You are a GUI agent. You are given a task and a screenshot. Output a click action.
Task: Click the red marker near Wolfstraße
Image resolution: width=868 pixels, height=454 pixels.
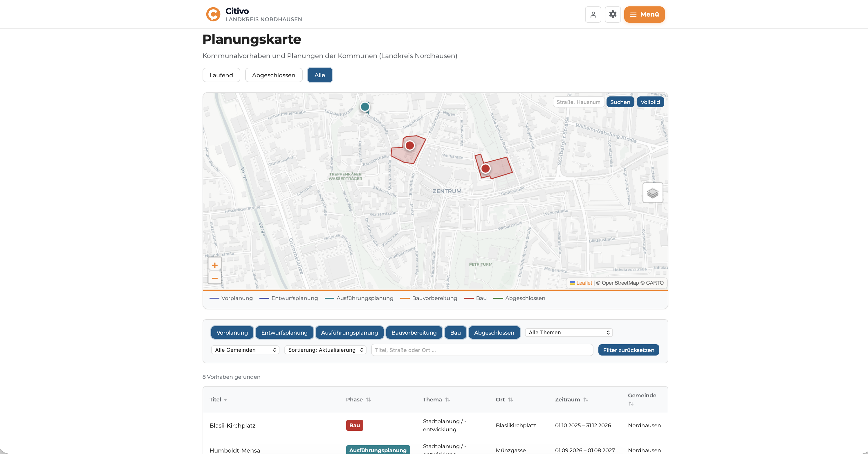485,168
